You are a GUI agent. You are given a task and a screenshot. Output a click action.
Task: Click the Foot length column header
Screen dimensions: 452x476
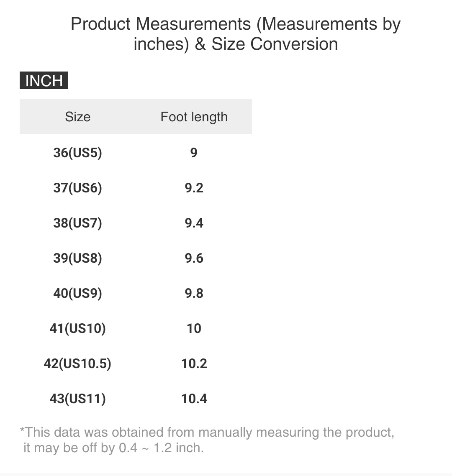[194, 117]
